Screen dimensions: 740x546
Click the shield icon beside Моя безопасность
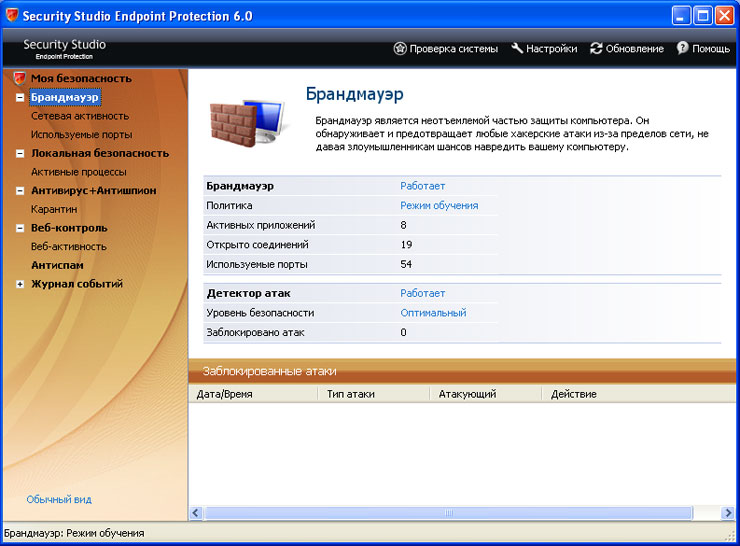pyautogui.click(x=19, y=78)
